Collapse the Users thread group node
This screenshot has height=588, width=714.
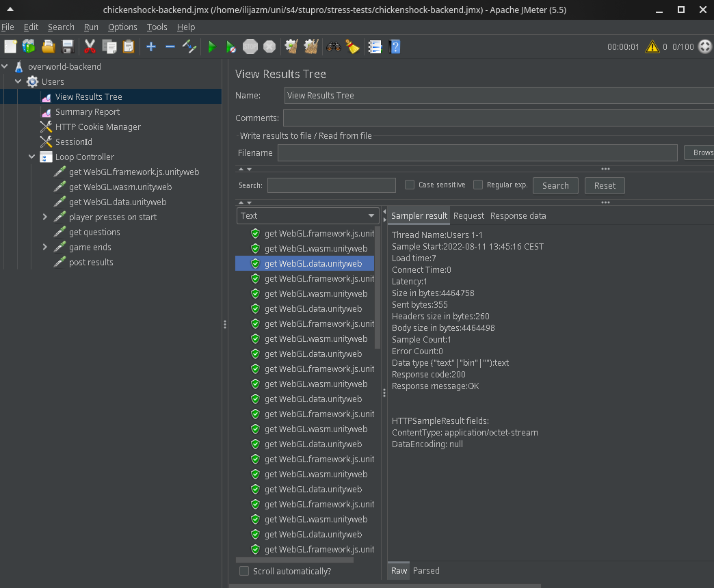(18, 81)
